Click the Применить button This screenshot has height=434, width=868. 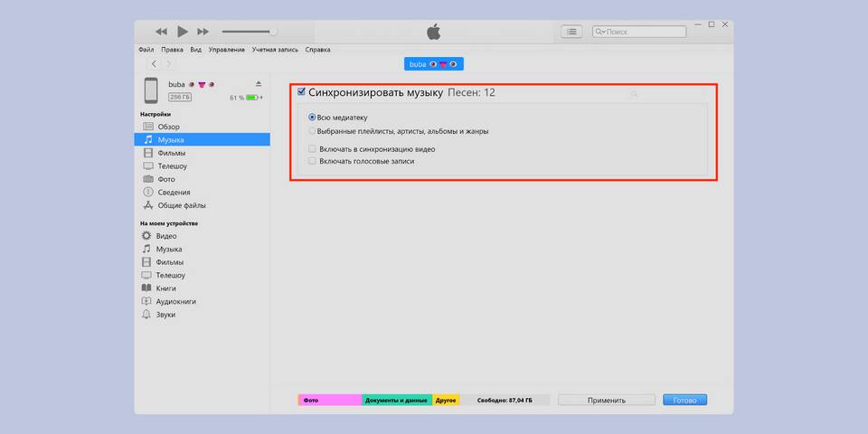click(x=607, y=400)
